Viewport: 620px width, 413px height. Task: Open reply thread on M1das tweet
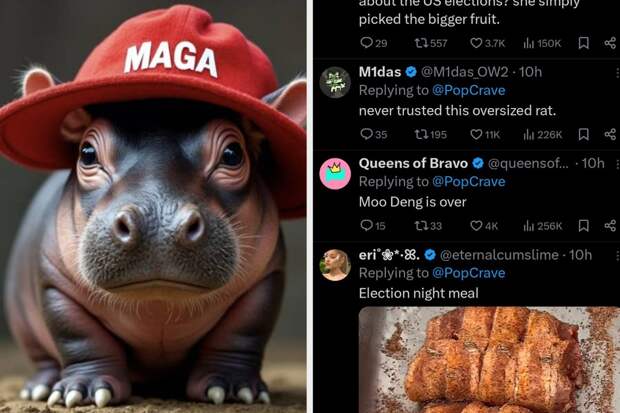pyautogui.click(x=366, y=134)
